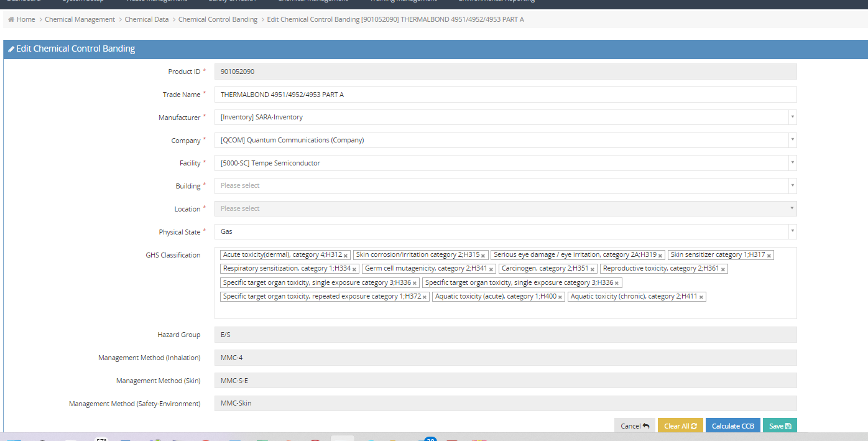
Task: Open the Physical State dropdown
Action: (x=792, y=231)
